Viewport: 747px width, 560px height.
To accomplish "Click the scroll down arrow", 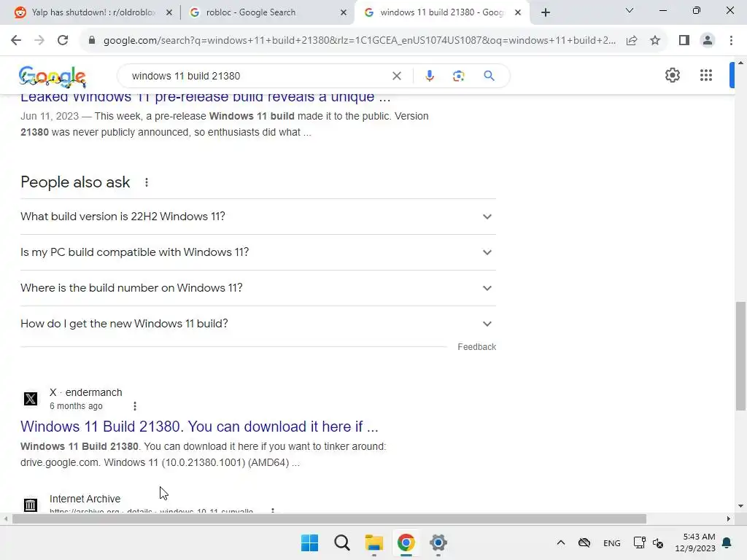I will tap(740, 506).
